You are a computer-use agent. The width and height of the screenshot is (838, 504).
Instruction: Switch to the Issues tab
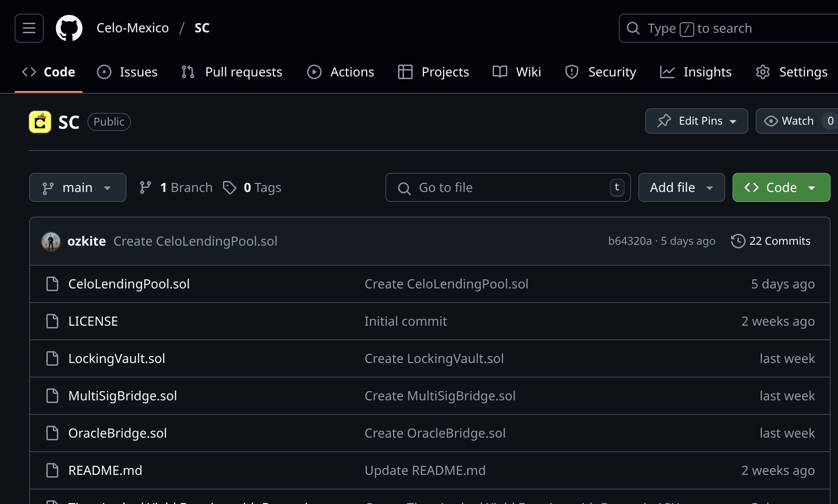click(x=127, y=72)
